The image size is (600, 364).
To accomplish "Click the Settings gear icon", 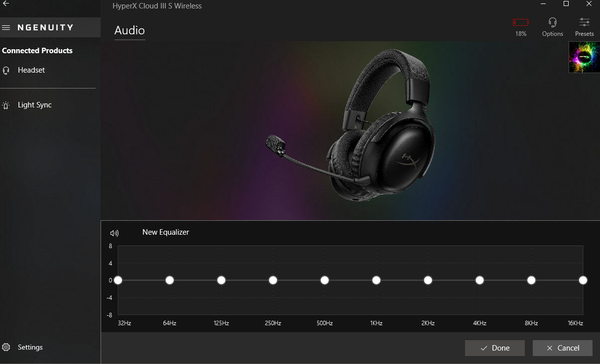I will coord(6,347).
